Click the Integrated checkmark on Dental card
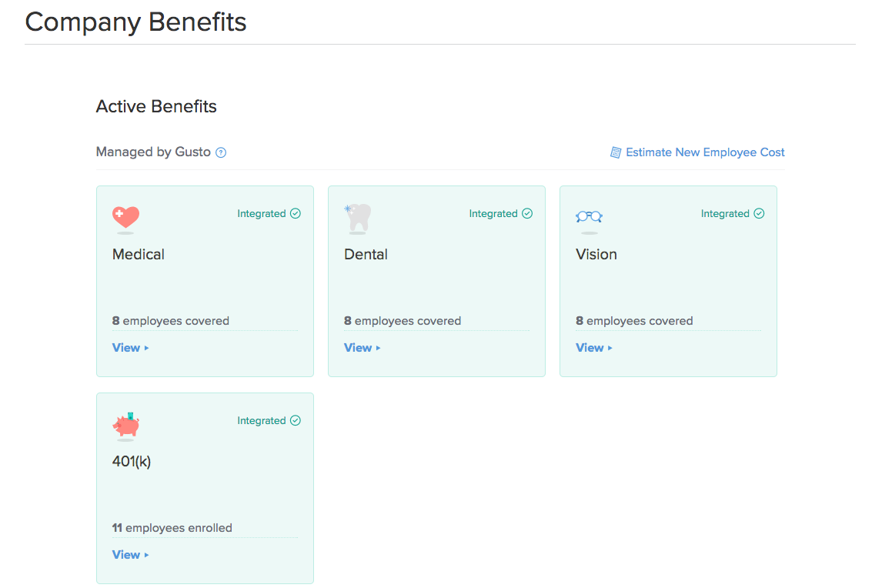Screen dimensions: 882x588 coord(527,214)
